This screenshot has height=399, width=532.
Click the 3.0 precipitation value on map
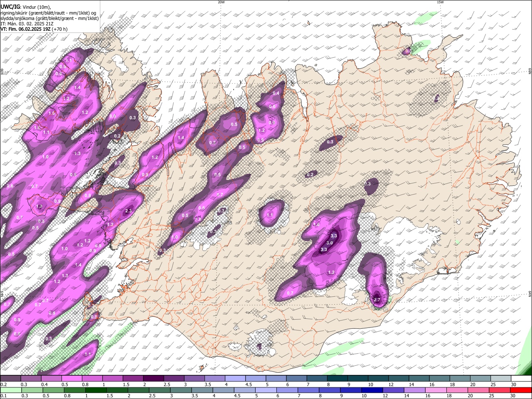click(330, 243)
